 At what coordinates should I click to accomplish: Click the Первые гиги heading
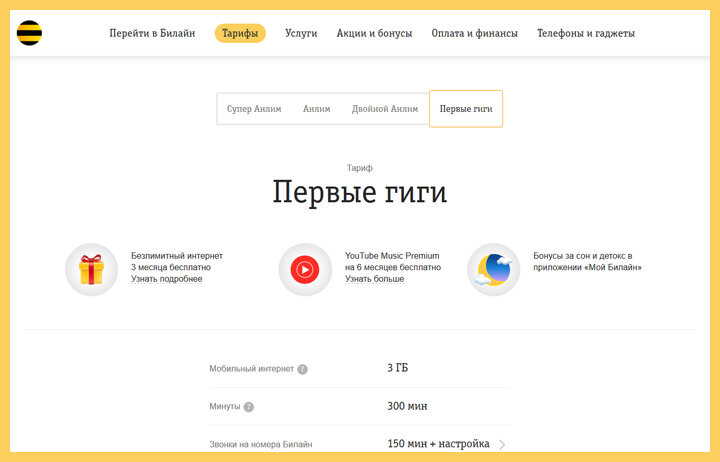(x=360, y=192)
